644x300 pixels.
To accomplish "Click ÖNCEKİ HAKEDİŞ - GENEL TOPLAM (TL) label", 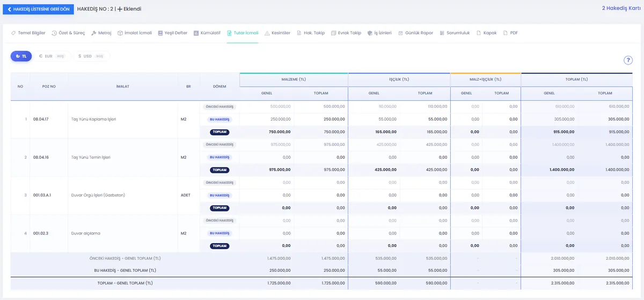I will click(125, 258).
